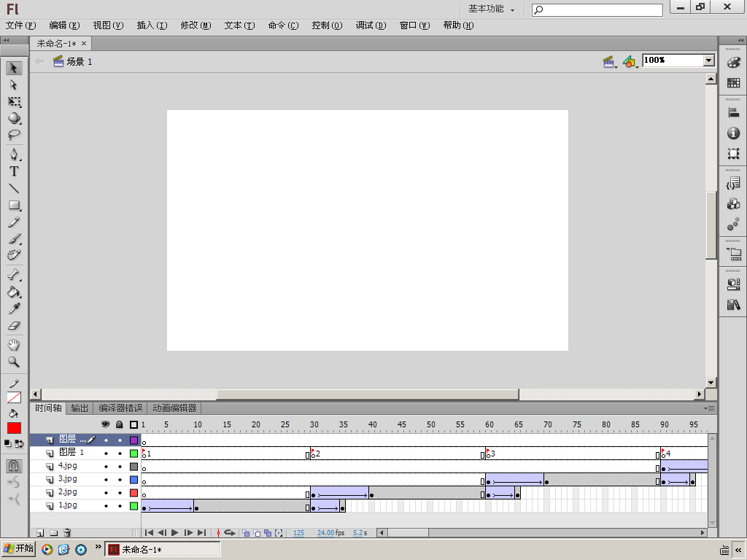This screenshot has width=747, height=560.
Task: Select the Text tool
Action: (14, 171)
